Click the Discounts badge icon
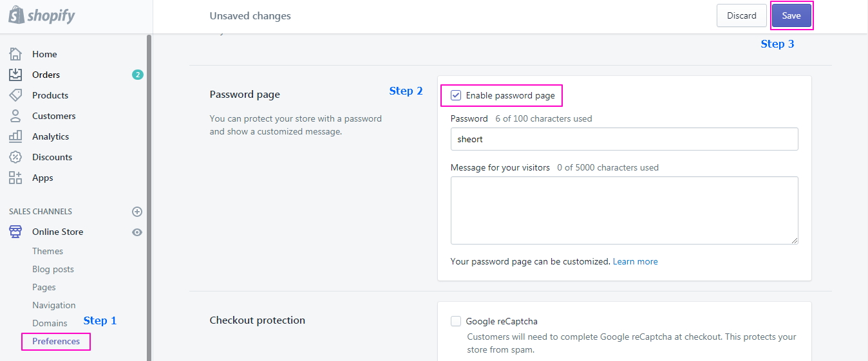This screenshot has width=868, height=361. tap(15, 157)
